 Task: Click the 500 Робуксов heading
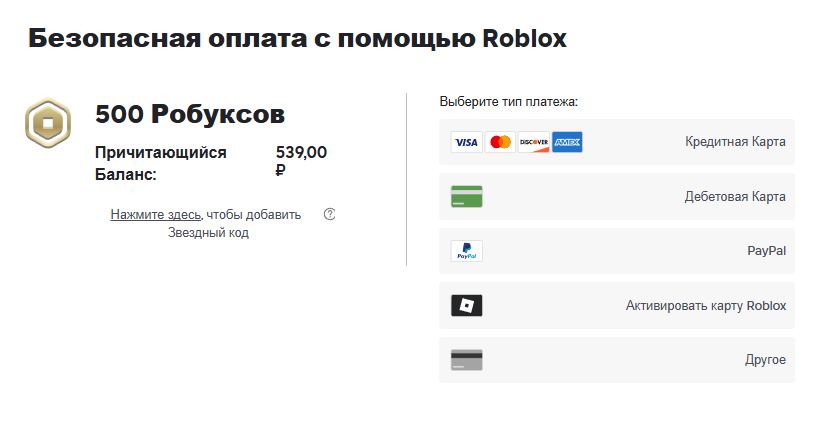(x=190, y=114)
